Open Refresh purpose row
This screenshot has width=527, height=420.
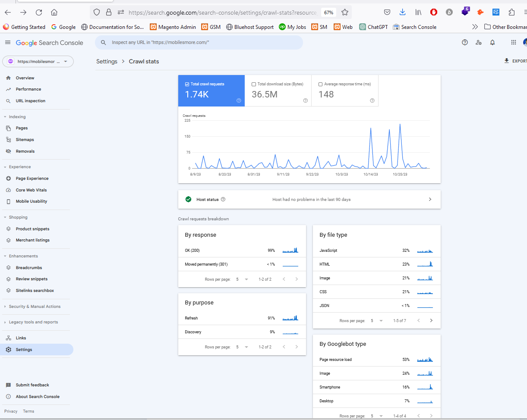pyautogui.click(x=242, y=318)
